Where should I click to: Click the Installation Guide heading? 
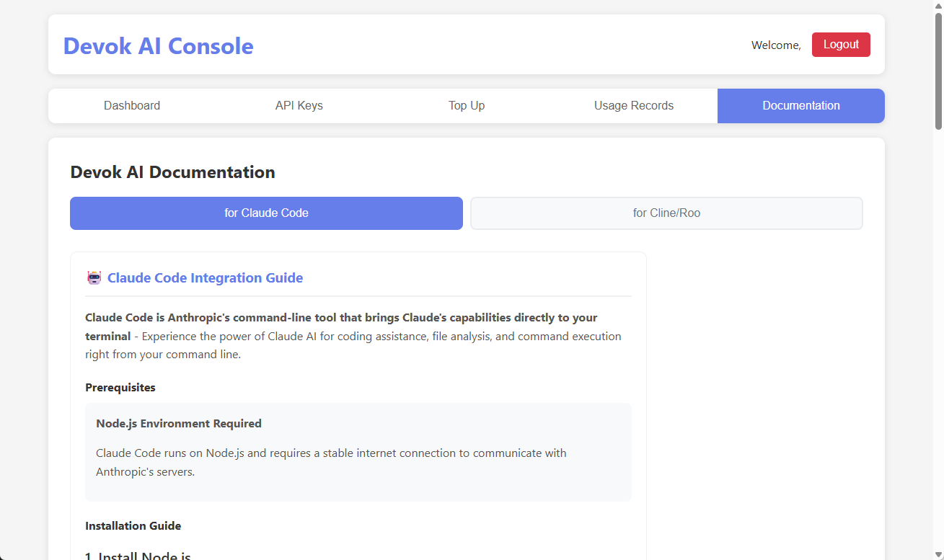click(x=133, y=526)
